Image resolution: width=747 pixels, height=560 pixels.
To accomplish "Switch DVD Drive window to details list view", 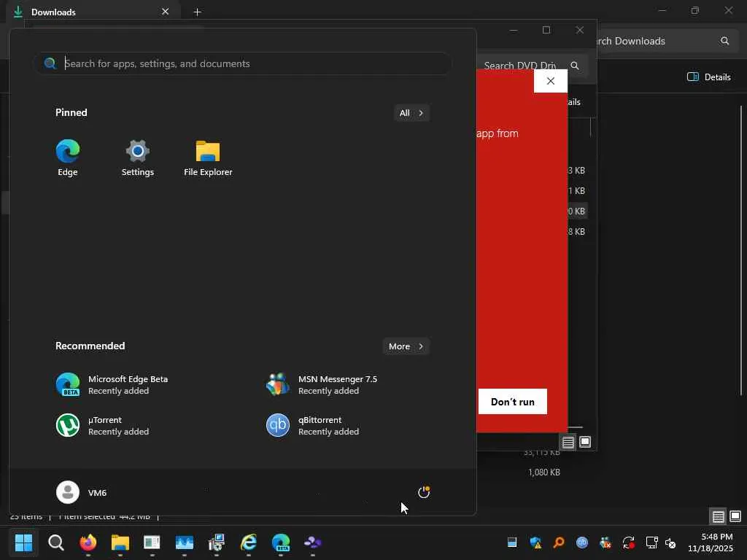I will coord(568,443).
